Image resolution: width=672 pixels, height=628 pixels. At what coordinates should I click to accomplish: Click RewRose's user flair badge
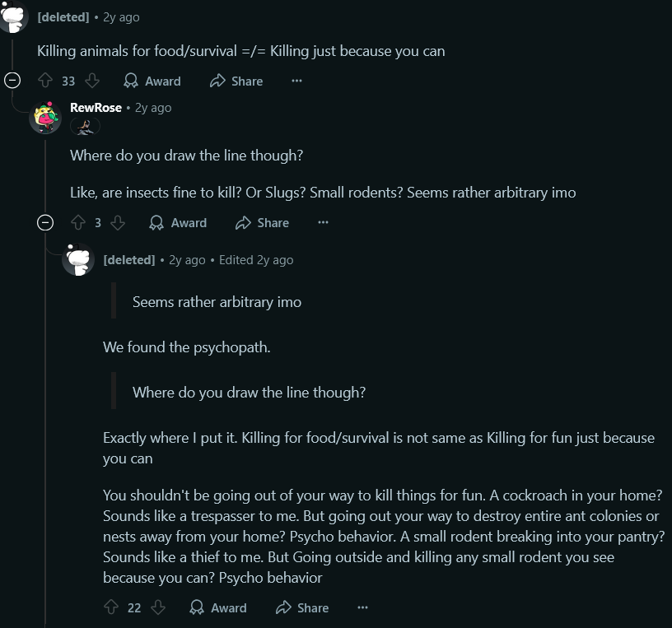coord(85,127)
